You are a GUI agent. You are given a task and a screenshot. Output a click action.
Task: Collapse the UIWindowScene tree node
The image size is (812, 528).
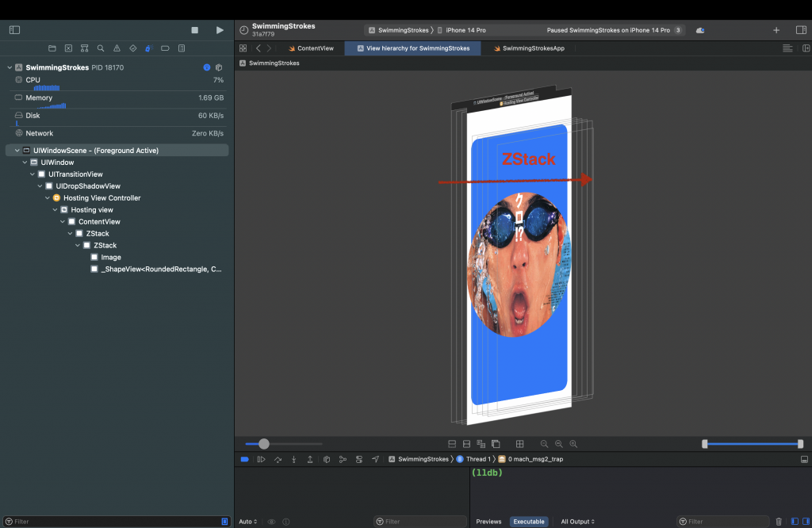coord(17,151)
